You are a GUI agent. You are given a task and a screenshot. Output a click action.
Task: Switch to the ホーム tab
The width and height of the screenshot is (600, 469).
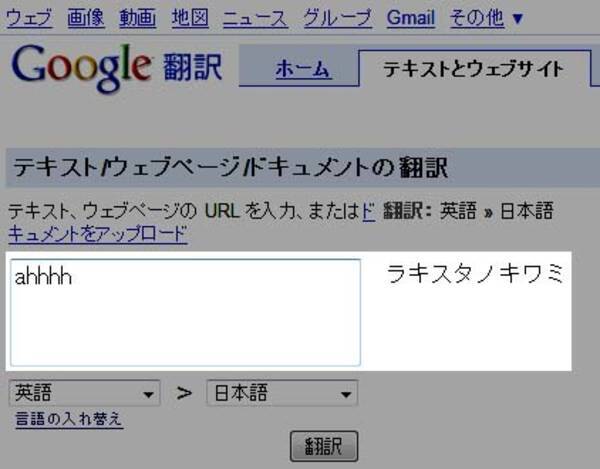[303, 69]
